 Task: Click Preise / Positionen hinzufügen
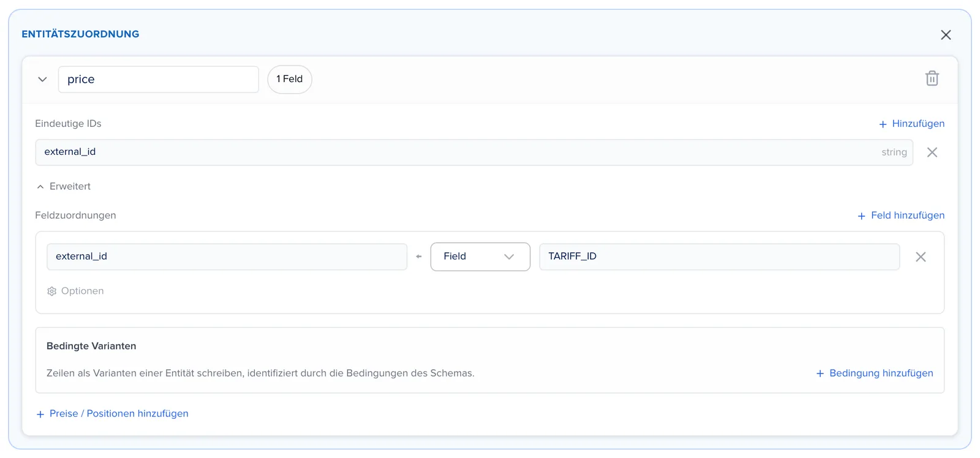click(x=113, y=414)
